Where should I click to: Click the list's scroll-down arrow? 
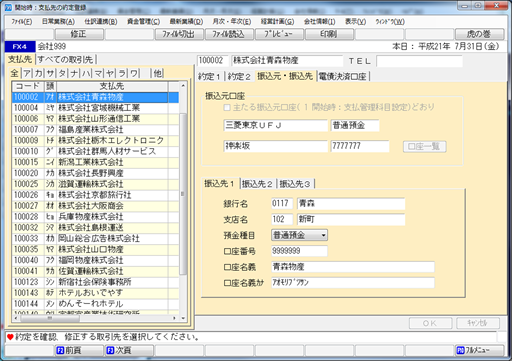coord(183,318)
